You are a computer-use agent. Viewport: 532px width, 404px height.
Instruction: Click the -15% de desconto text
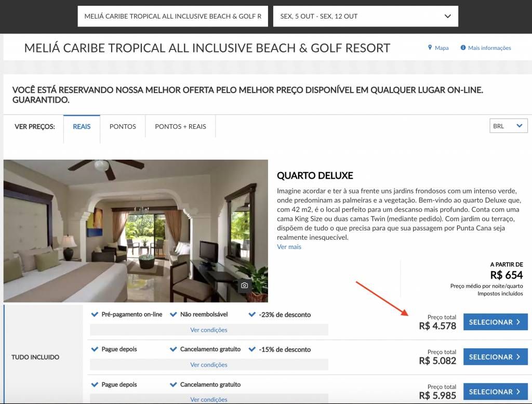point(285,349)
